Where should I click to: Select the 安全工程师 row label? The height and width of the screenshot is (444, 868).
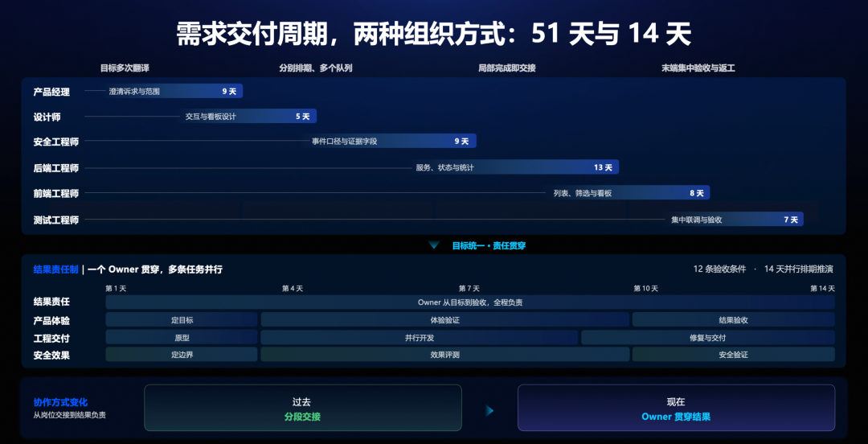pyautogui.click(x=56, y=142)
